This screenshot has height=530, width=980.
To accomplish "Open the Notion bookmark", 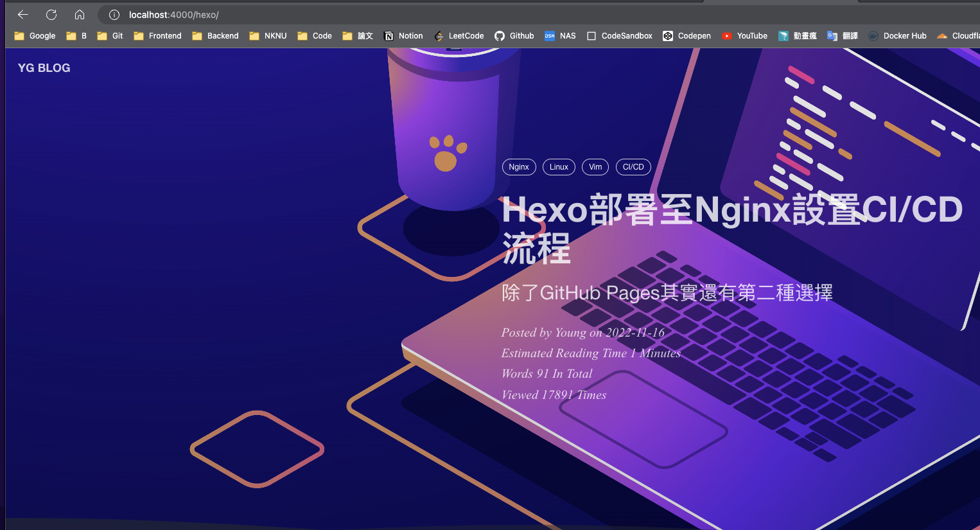I will pyautogui.click(x=403, y=36).
